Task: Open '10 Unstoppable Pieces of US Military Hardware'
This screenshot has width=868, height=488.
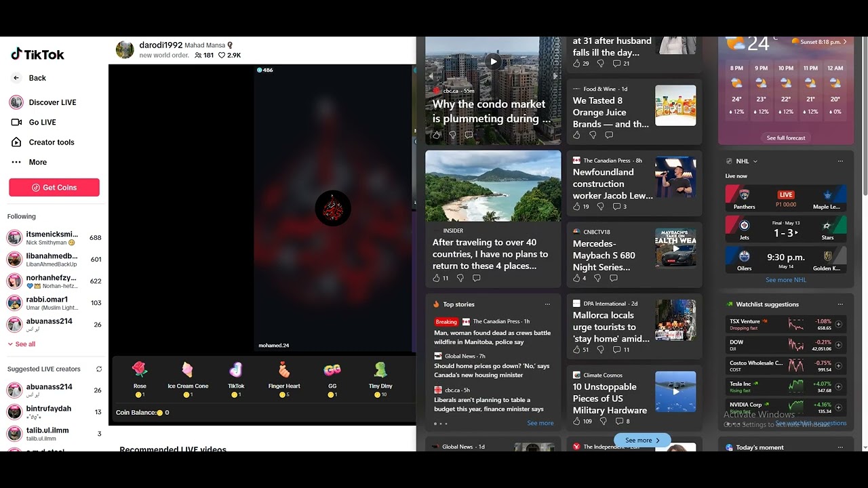Action: (610, 399)
